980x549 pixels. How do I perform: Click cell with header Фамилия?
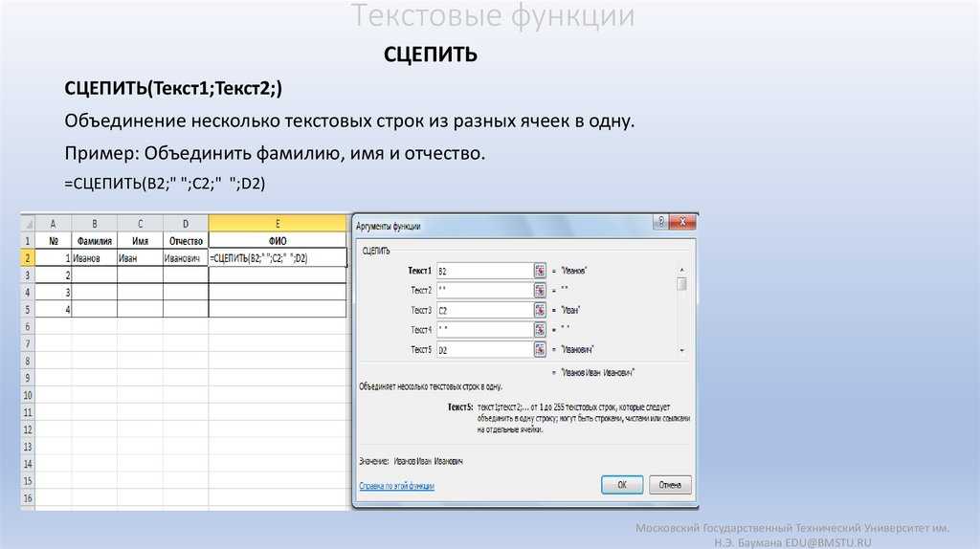point(95,240)
